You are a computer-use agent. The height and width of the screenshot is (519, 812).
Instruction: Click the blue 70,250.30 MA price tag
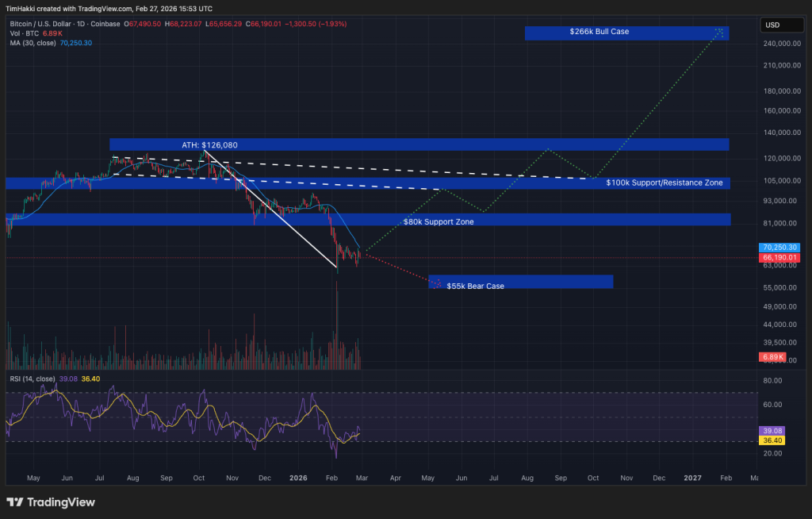(782, 248)
